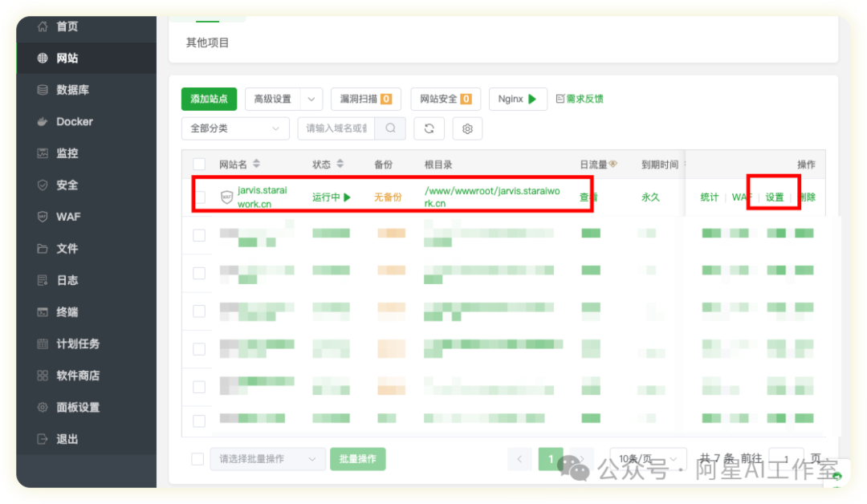The width and height of the screenshot is (867, 504).
Task: Click the search magnifier icon
Action: pos(390,128)
